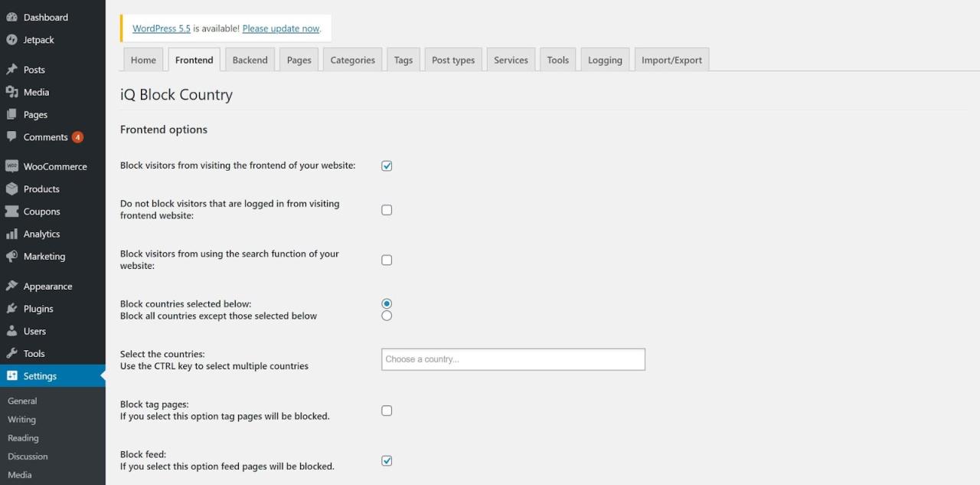Open Products in admin menu
980x485 pixels.
tap(53, 188)
